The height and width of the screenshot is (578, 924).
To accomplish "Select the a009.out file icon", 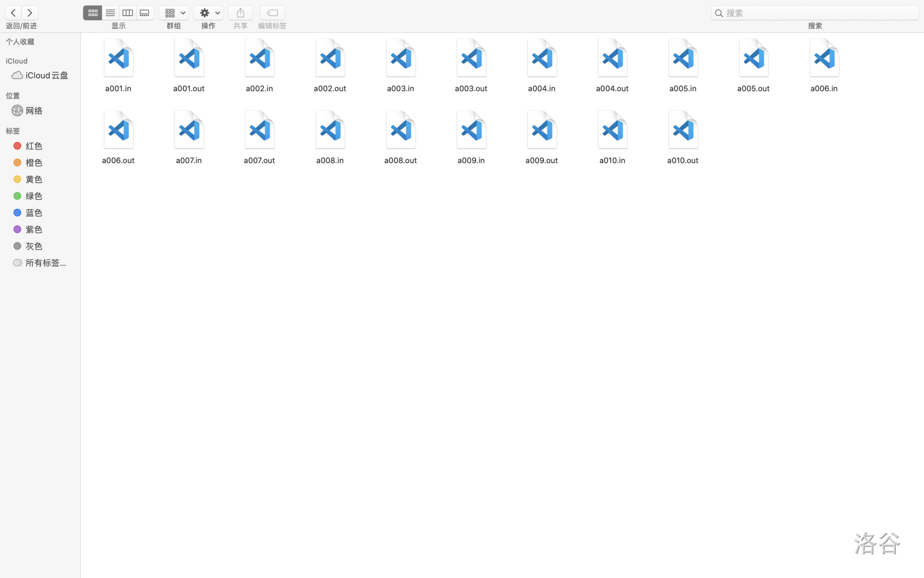I will click(542, 130).
